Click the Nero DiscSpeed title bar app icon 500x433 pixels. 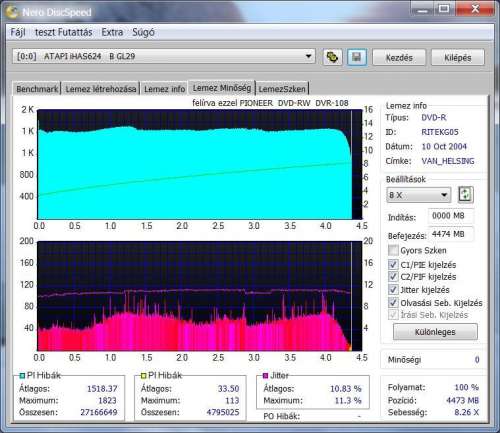click(x=12, y=12)
